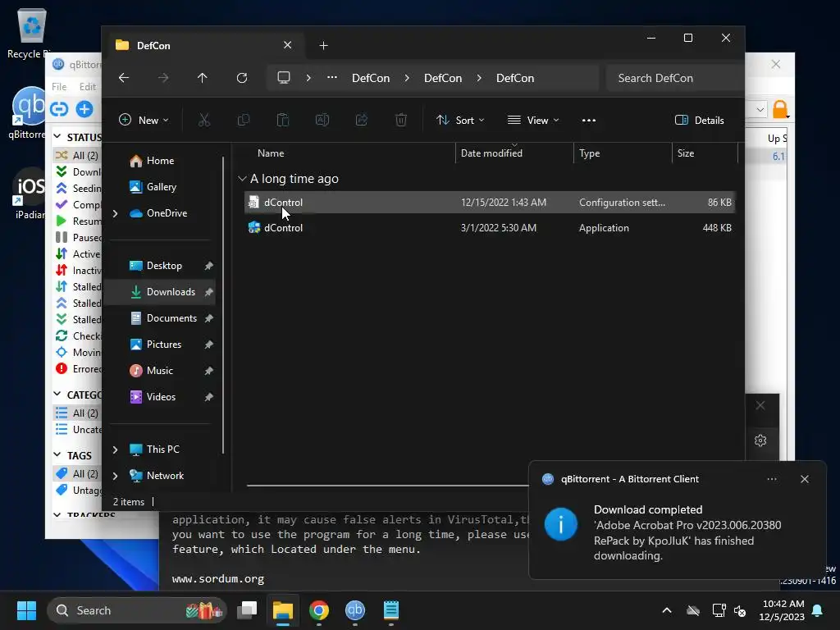Screen dimensions: 840x630
Task: Open the New item dropdown
Action: pyautogui.click(x=144, y=120)
